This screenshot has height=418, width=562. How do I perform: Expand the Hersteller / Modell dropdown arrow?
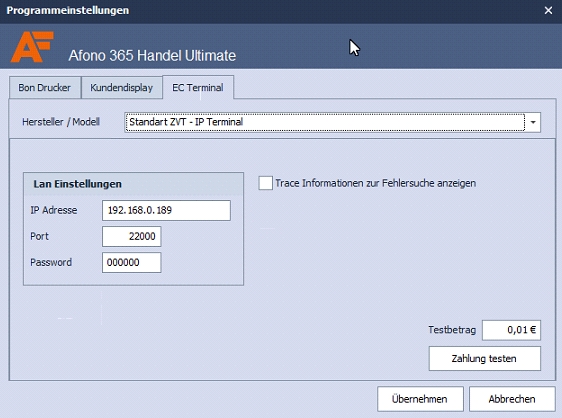point(533,122)
